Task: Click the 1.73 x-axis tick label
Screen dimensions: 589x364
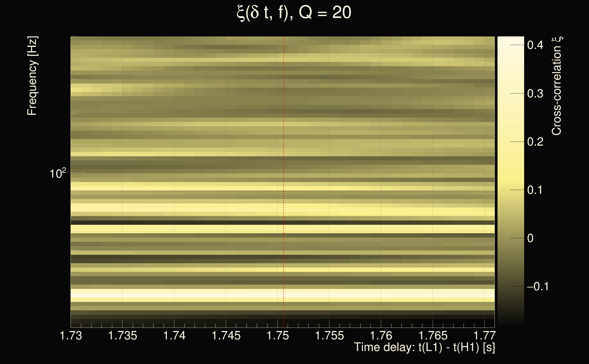Action: [x=71, y=336]
